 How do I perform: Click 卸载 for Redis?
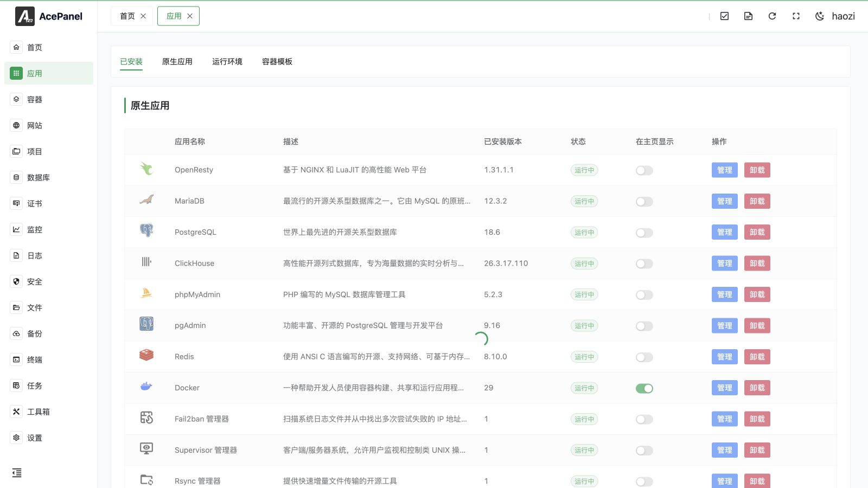[x=757, y=357]
